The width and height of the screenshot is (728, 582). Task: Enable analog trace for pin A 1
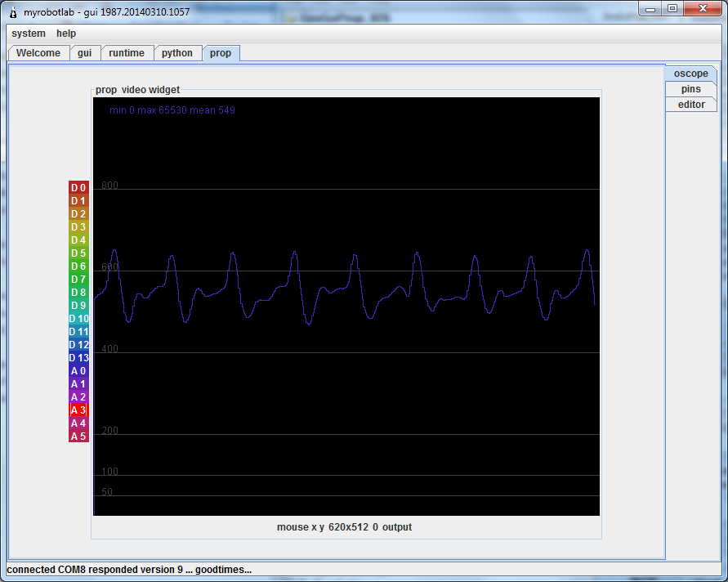(78, 383)
